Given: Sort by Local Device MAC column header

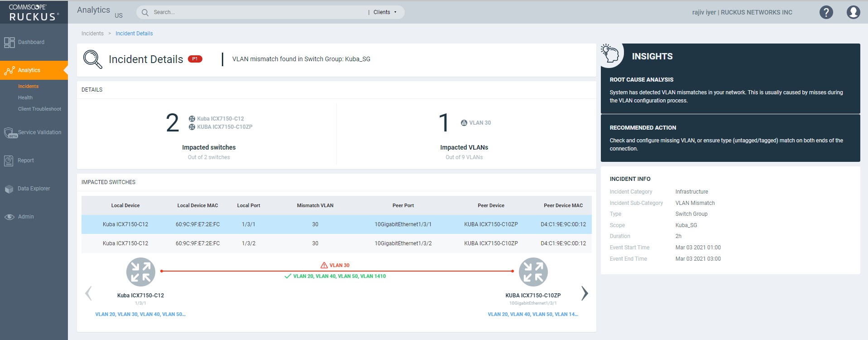Looking at the screenshot, I should (197, 205).
